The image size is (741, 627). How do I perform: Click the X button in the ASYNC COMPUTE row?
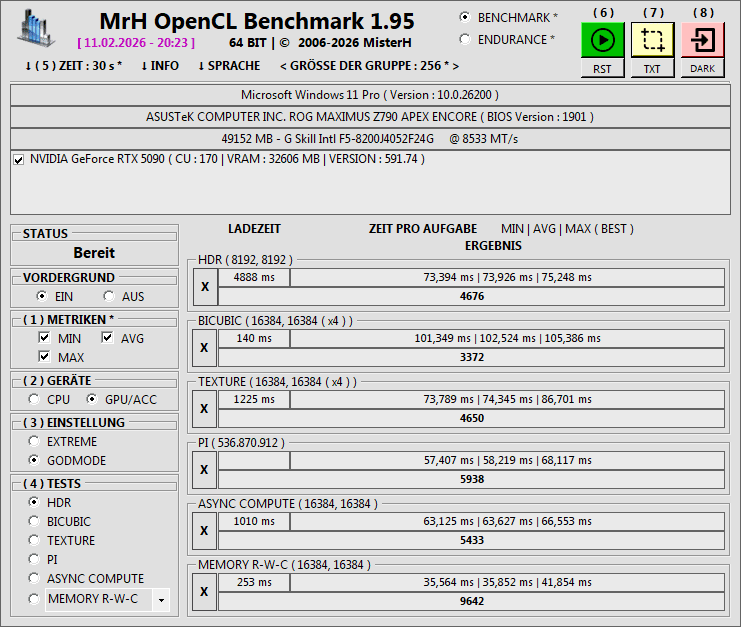click(204, 531)
